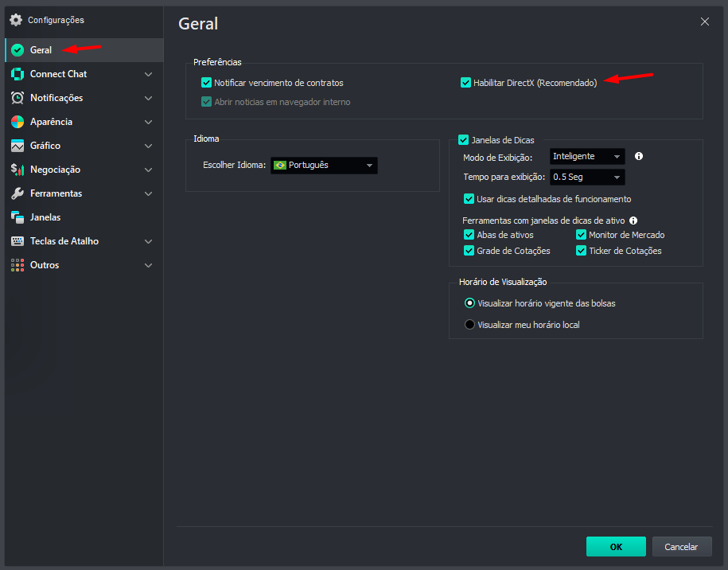Toggle Usar dicas detalhadas de funcionamento
Screen dimensions: 728x570
469,199
